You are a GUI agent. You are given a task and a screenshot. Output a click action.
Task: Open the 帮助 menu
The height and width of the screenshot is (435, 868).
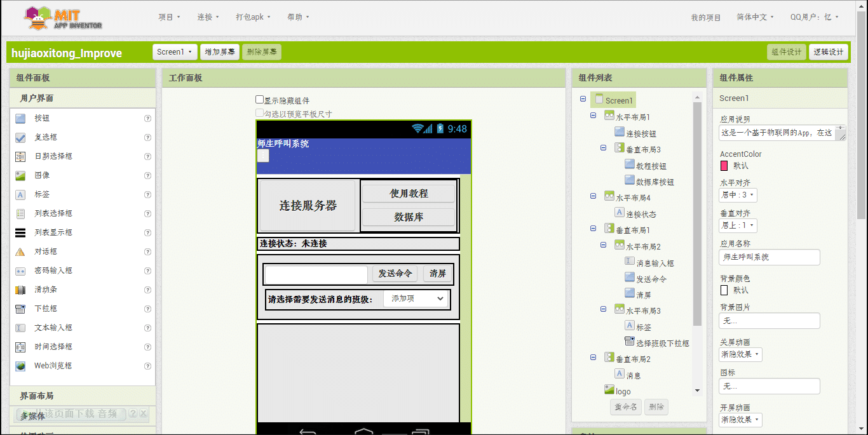(x=298, y=17)
